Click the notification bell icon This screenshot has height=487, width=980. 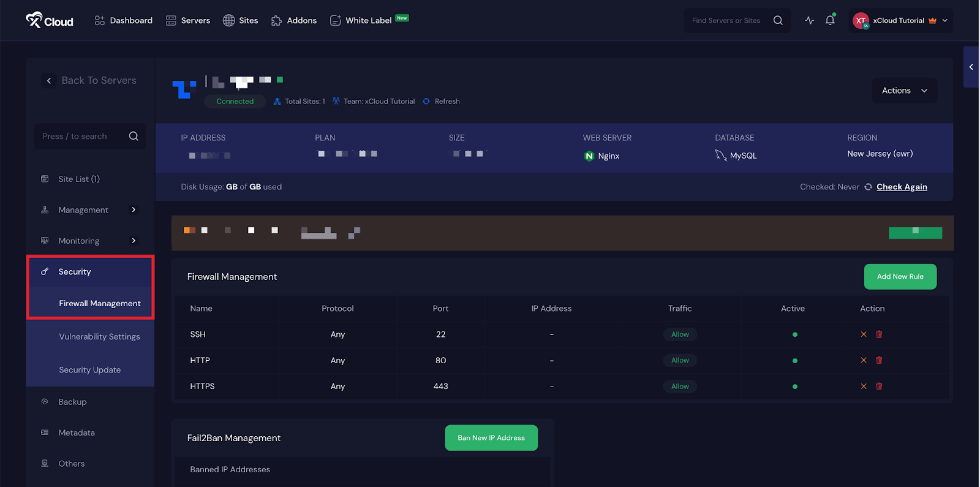[830, 20]
